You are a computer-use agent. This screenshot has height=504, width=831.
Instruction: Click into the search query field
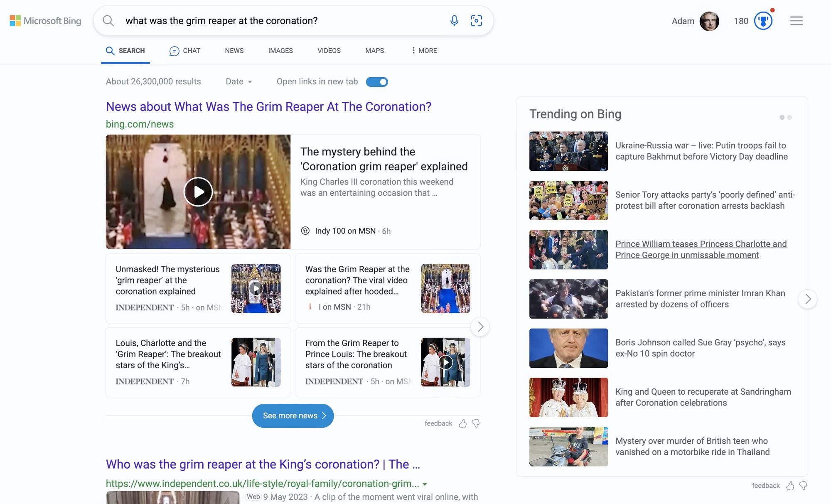283,21
